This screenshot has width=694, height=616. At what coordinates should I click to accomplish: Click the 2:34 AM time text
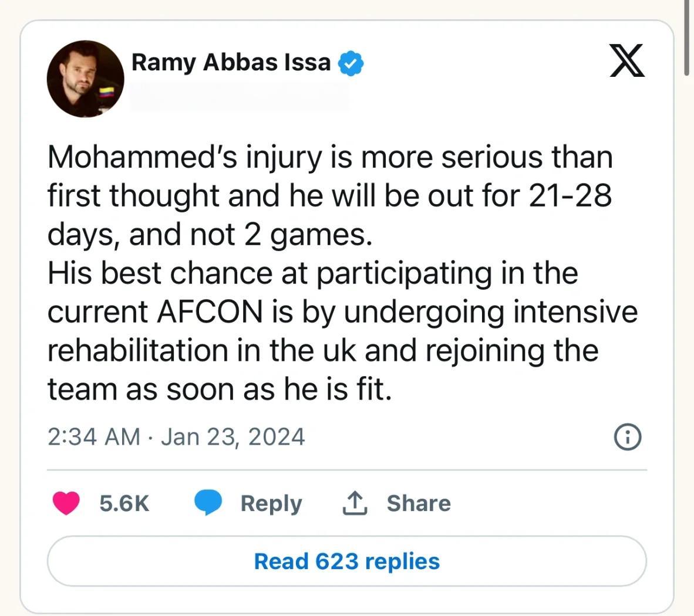pos(94,437)
